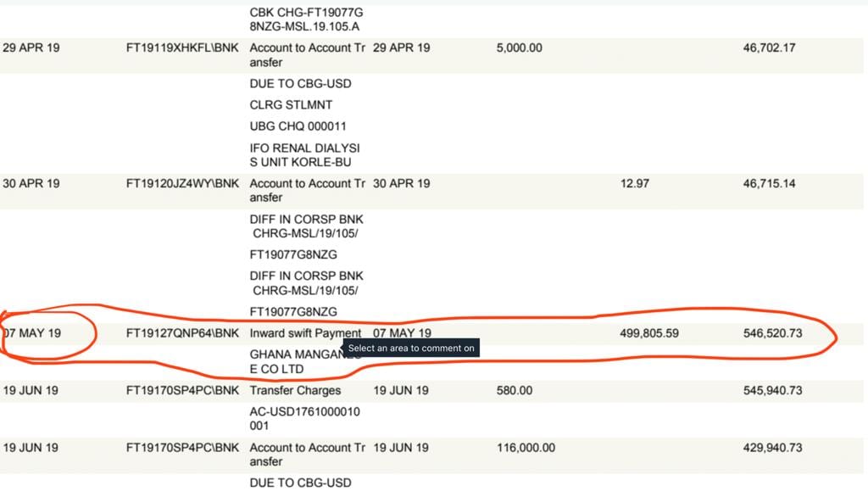Select the 116,000.00 debit amount
The height and width of the screenshot is (491, 868).
pyautogui.click(x=526, y=447)
